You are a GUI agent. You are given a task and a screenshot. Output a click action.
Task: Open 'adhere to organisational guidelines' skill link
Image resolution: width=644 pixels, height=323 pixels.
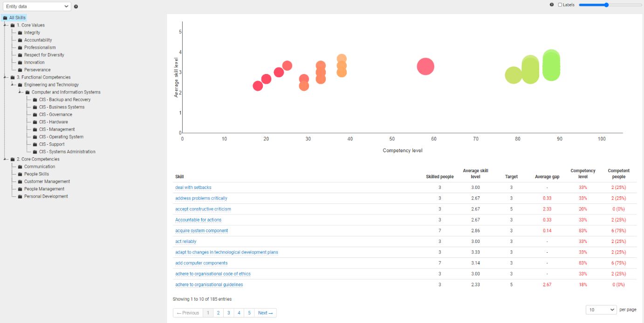pyautogui.click(x=209, y=285)
